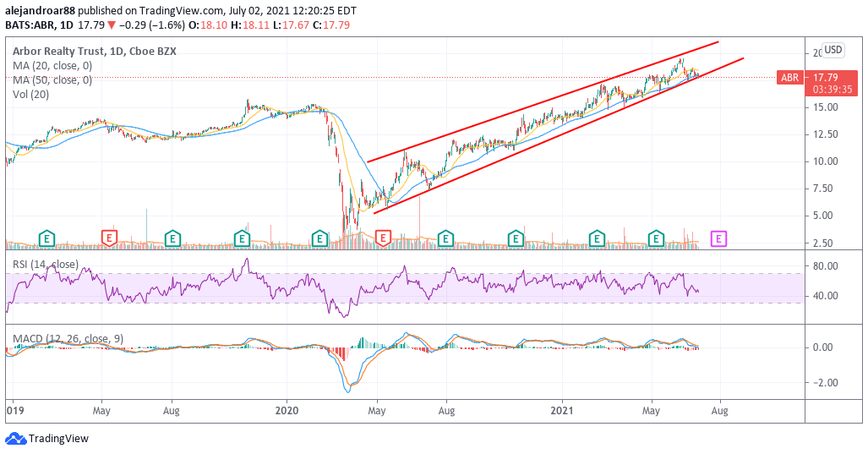Click the magenta upcoming earnings marker near Aug 2021
This screenshot has height=454, width=868.
[x=718, y=238]
